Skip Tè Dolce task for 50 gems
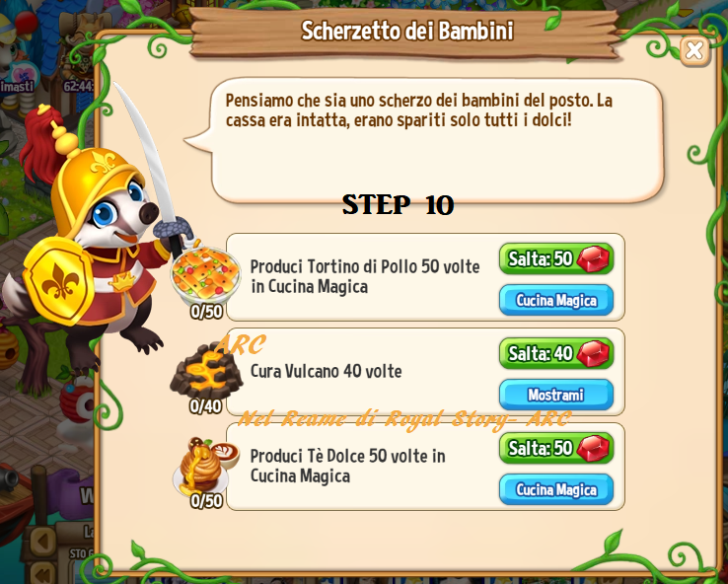The width and height of the screenshot is (728, 584). (556, 448)
